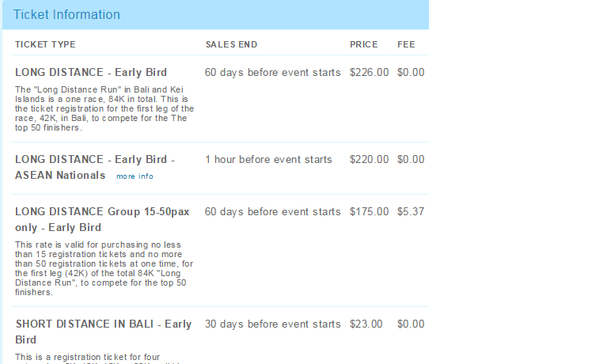The image size is (592, 364).
Task: Click the TICKET TYPE column header
Action: point(45,44)
